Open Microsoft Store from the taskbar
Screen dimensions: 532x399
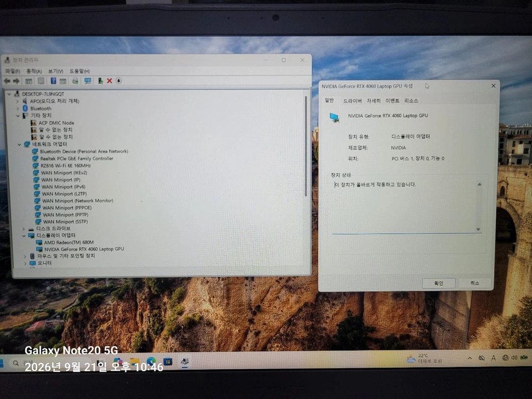point(168,362)
